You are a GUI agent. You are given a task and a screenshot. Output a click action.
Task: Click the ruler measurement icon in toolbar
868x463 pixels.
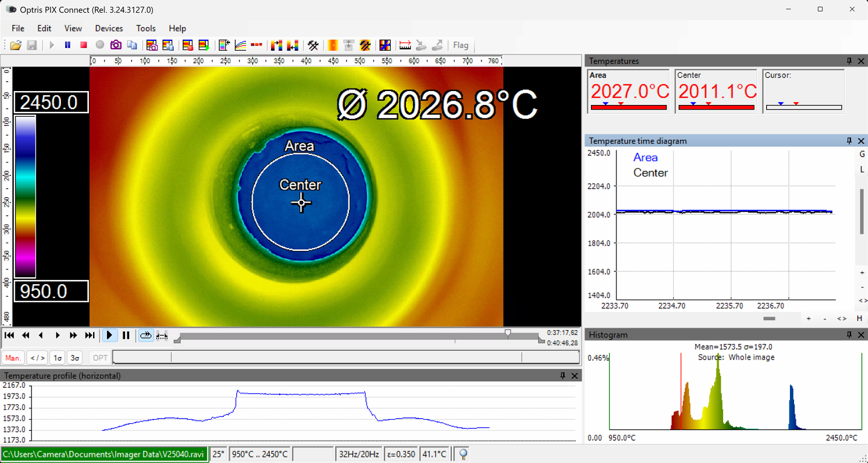405,46
